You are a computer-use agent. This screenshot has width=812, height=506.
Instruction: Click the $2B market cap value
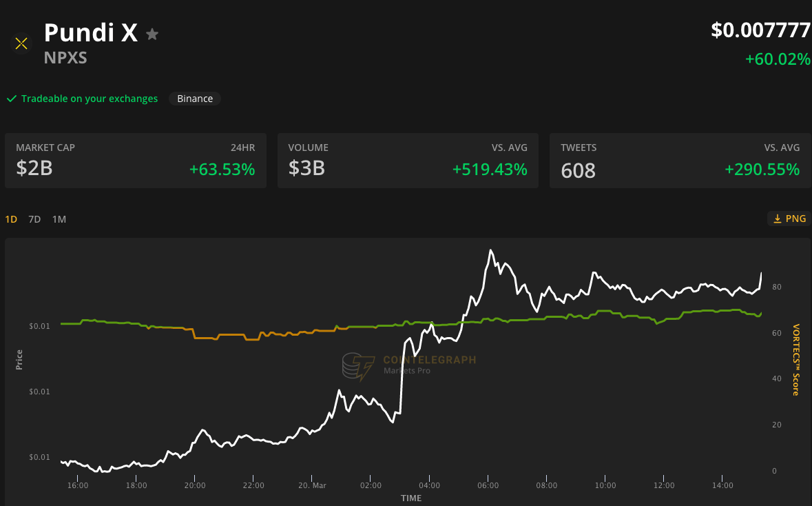(34, 168)
